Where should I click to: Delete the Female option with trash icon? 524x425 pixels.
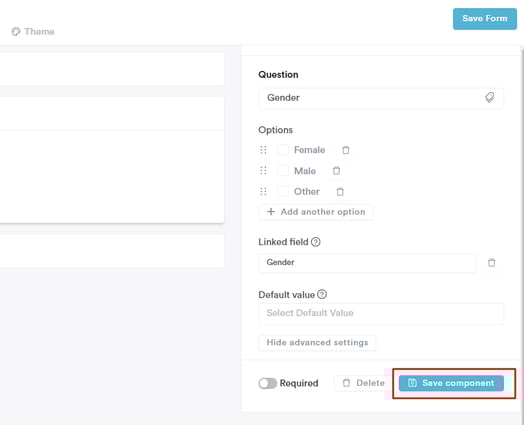tap(346, 150)
